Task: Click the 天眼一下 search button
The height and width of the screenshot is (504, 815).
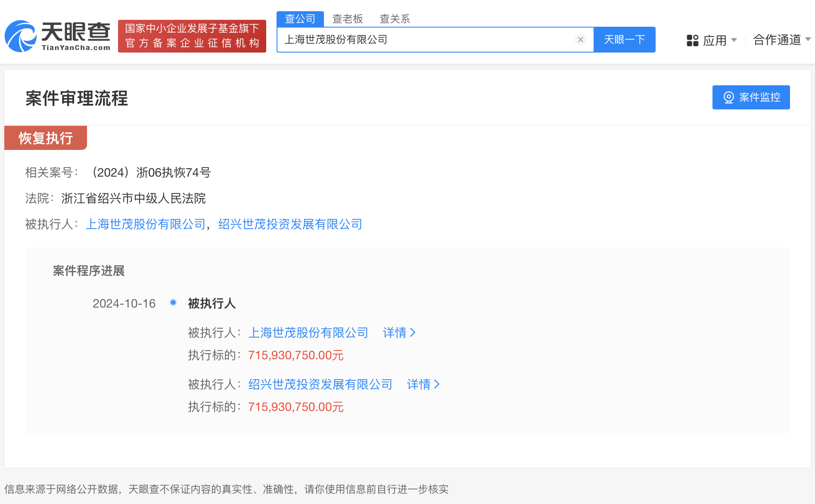Action: [x=625, y=40]
